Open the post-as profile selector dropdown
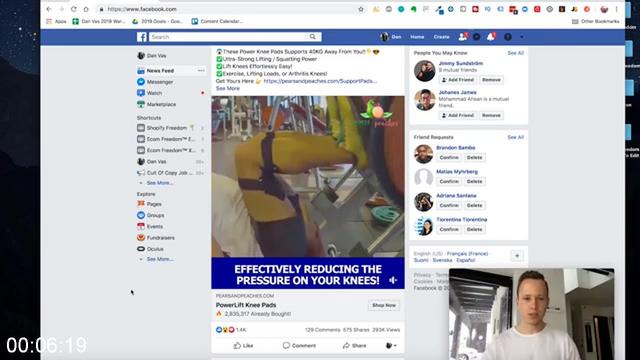This screenshot has height=360, width=640. point(391,346)
